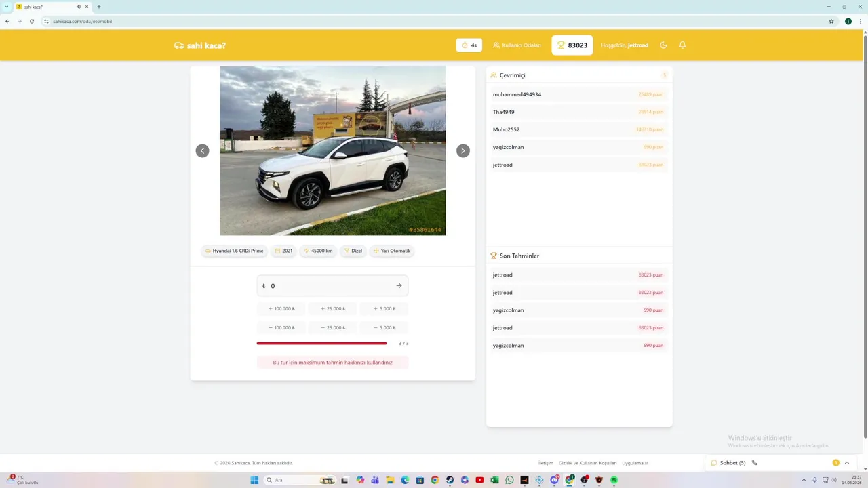Click the 4s countdown timer badge
868x488 pixels.
coord(469,45)
